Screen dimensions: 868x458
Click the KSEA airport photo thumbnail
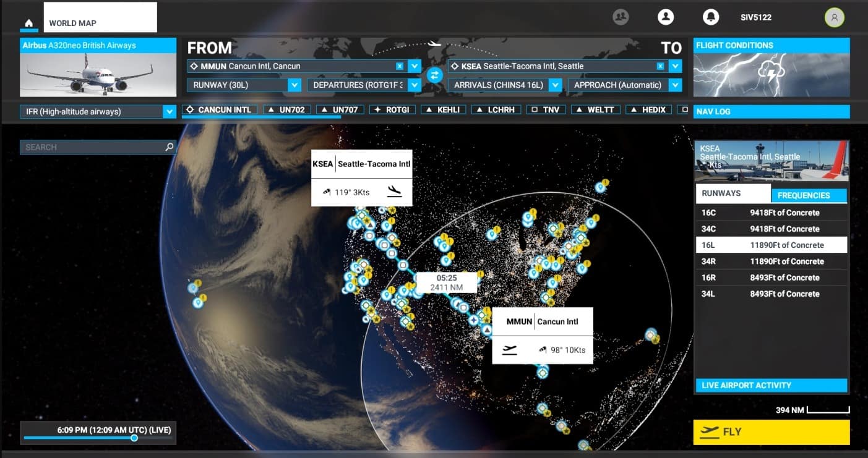pos(771,161)
